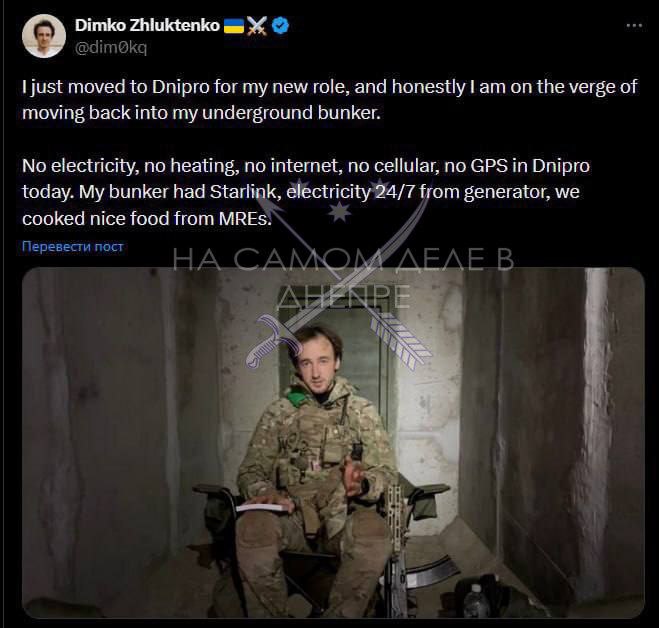The width and height of the screenshot is (659, 628).
Task: Click the blue verified checkmark badge
Action: [280, 26]
